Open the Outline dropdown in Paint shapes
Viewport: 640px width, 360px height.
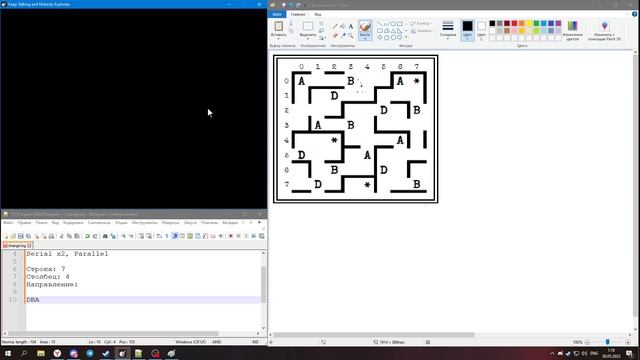[x=420, y=24]
